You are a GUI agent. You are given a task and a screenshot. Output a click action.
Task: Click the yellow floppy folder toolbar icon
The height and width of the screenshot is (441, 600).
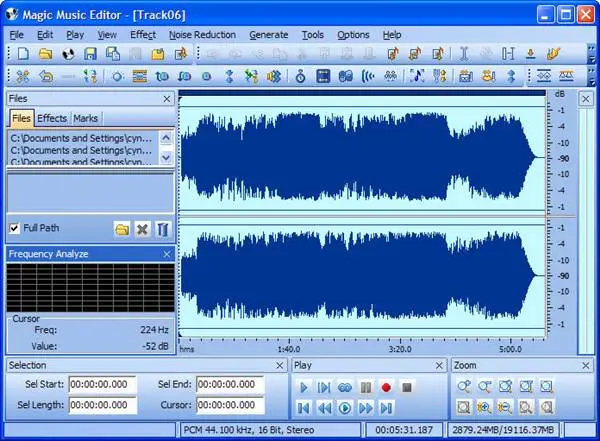(158, 54)
